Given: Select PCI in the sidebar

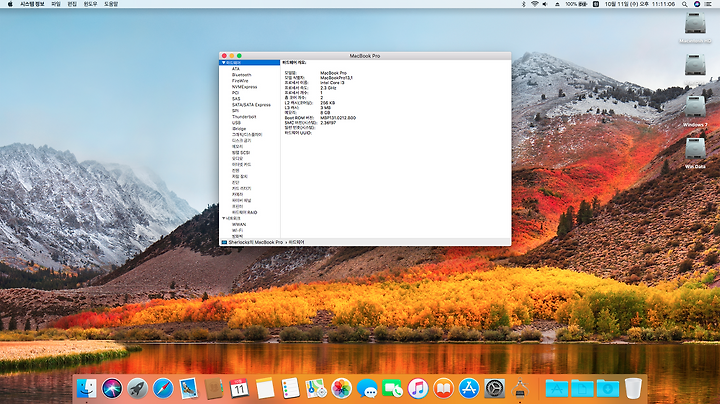Looking at the screenshot, I should click(x=235, y=93).
